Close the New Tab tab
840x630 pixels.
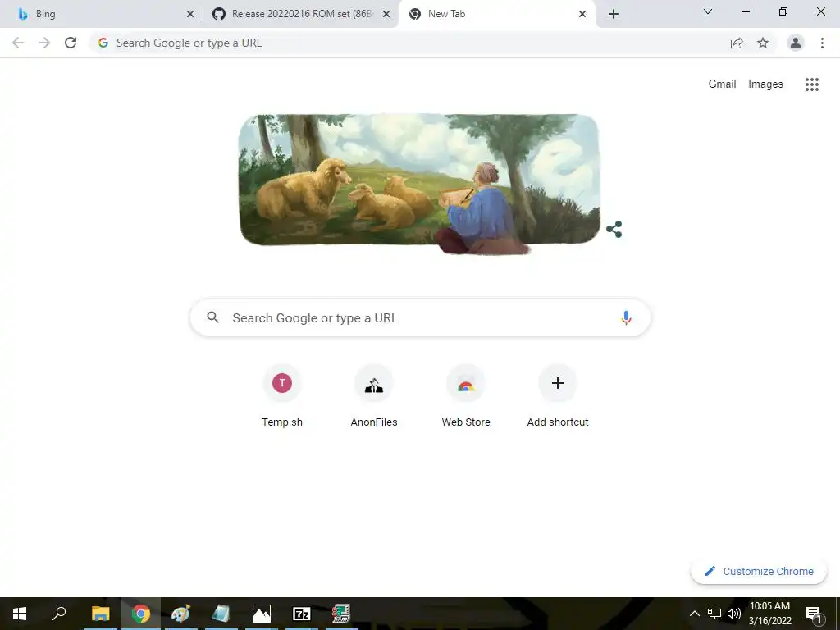582,14
